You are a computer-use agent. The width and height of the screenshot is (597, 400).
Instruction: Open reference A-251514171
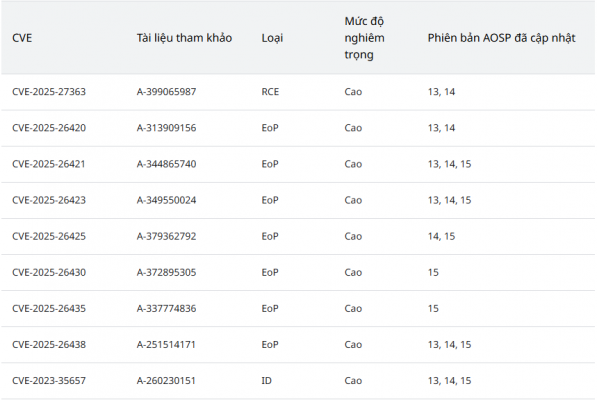tap(166, 345)
